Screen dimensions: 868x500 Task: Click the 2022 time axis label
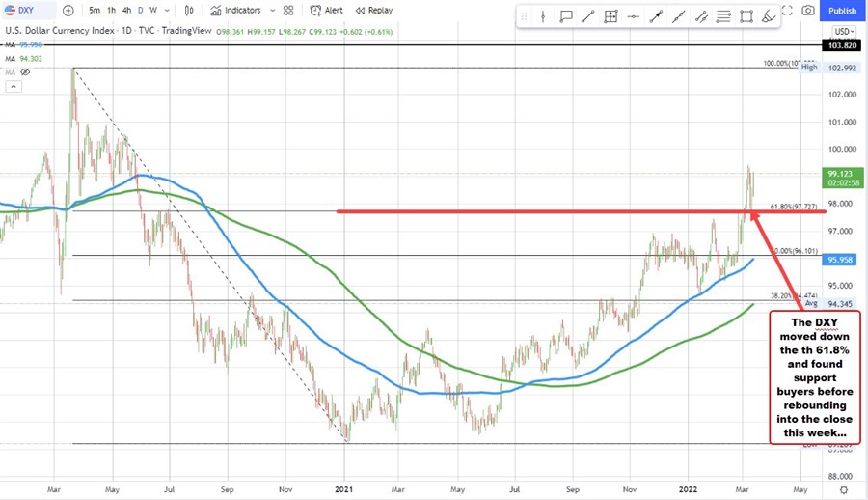[x=688, y=489]
